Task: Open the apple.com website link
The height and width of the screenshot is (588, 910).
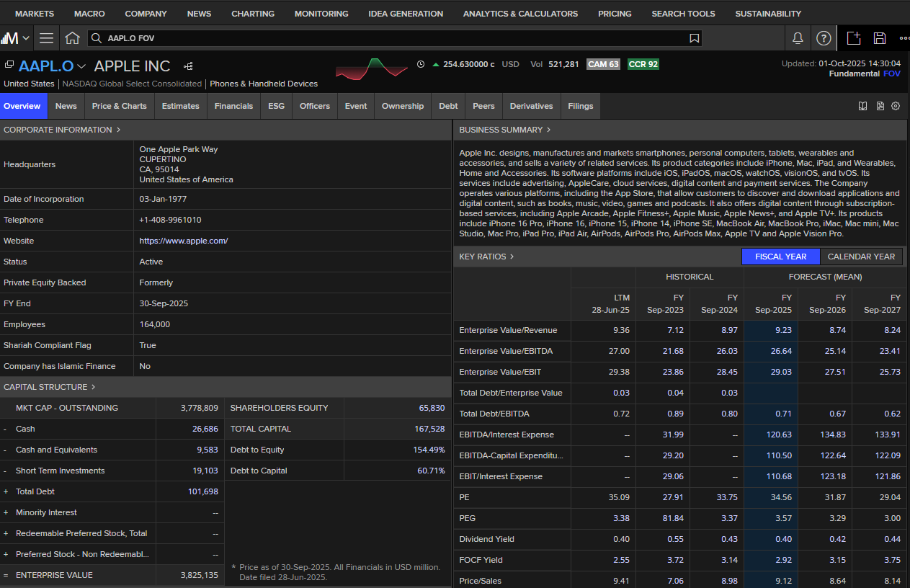Action: pos(184,241)
